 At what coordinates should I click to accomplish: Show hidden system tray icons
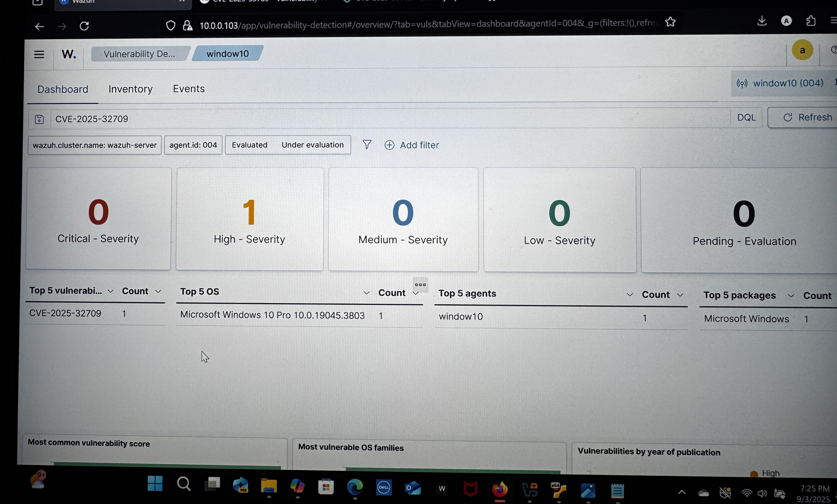tap(682, 492)
